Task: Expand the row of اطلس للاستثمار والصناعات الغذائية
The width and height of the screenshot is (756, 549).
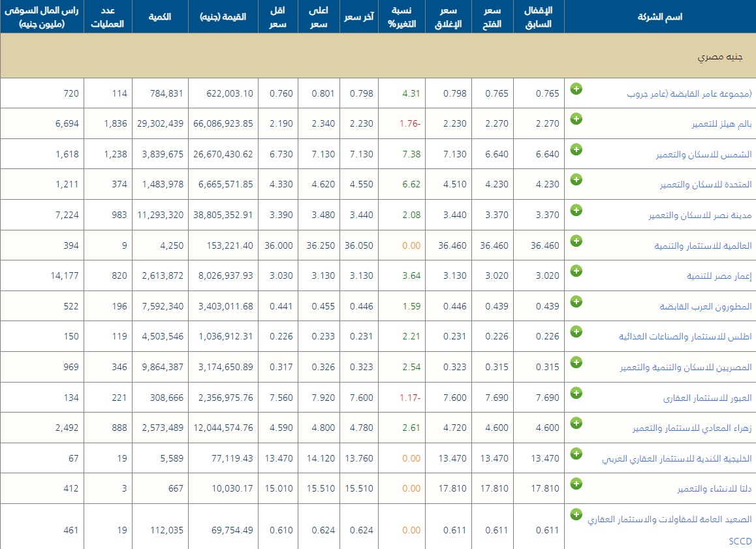Action: tap(576, 332)
